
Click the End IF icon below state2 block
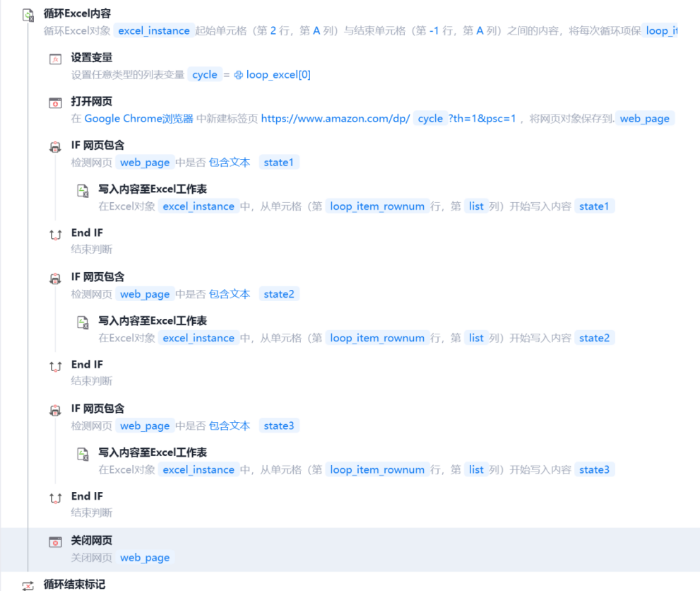coord(55,366)
